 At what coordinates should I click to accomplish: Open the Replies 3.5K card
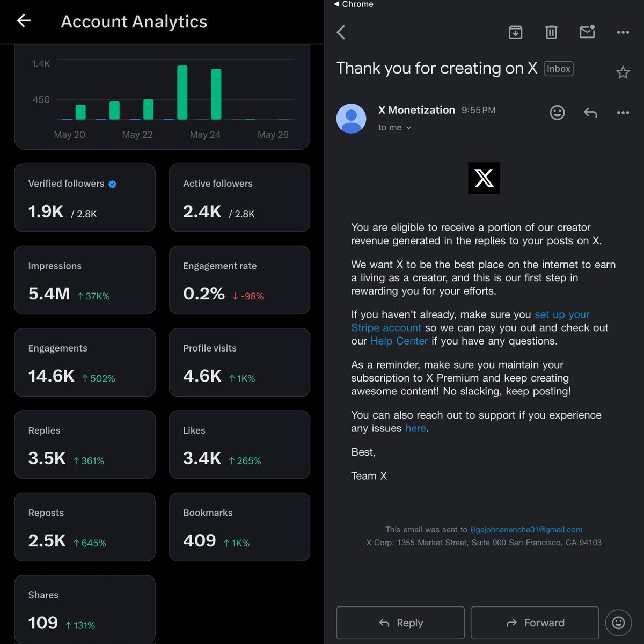(x=85, y=445)
